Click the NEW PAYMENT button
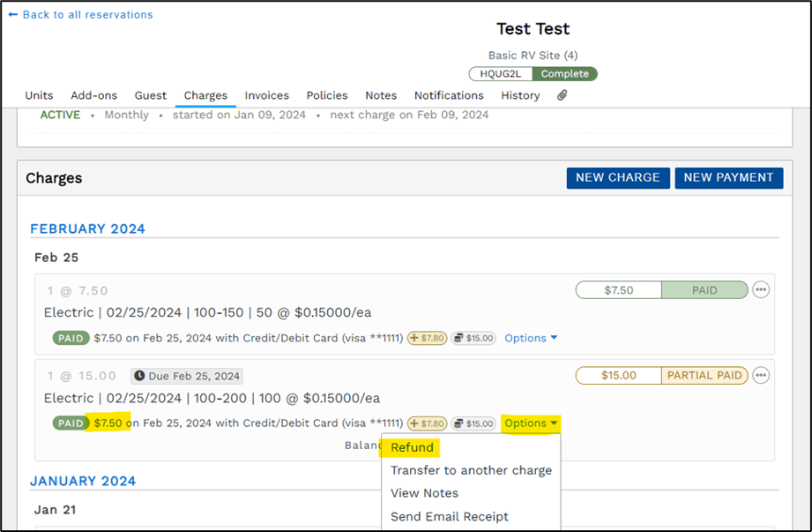This screenshot has height=532, width=812. 728,177
